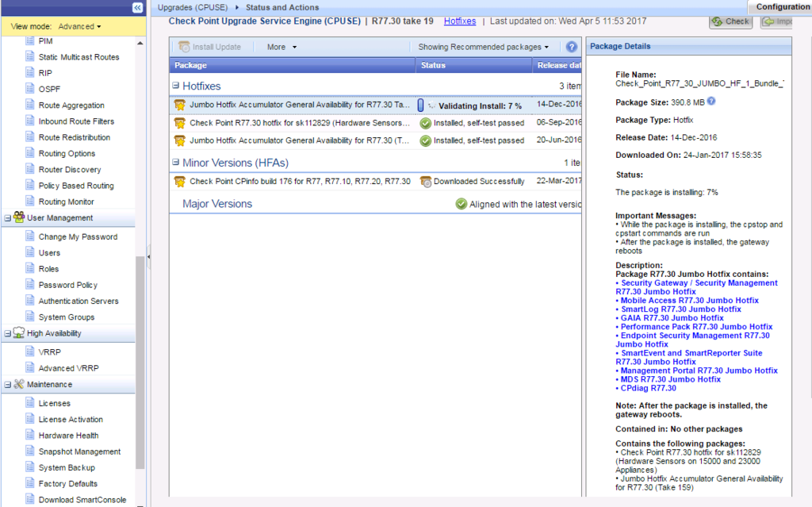Sort by the Release date column header
This screenshot has width=812, height=507.
[557, 65]
